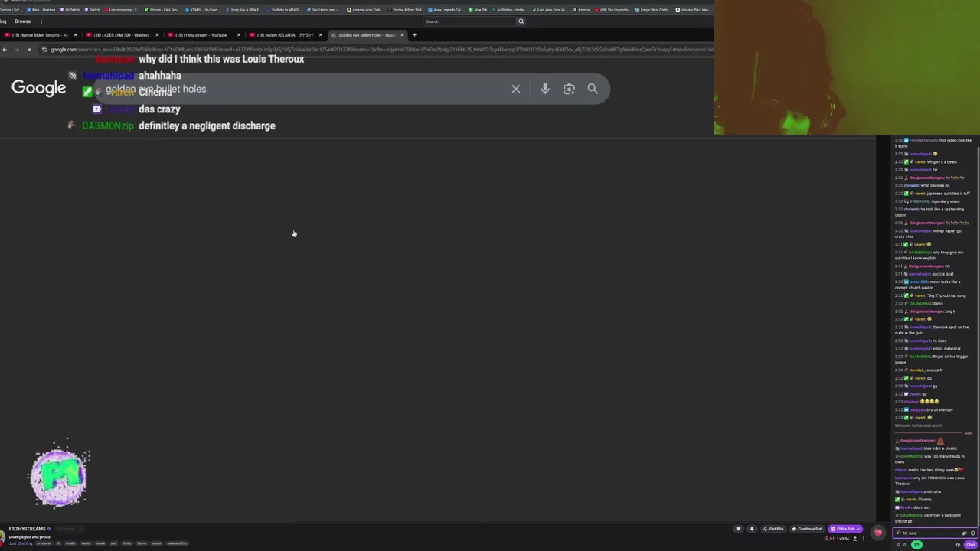The width and height of the screenshot is (980, 551).
Task: Open the bits balance icon under chat
Action: [899, 545]
